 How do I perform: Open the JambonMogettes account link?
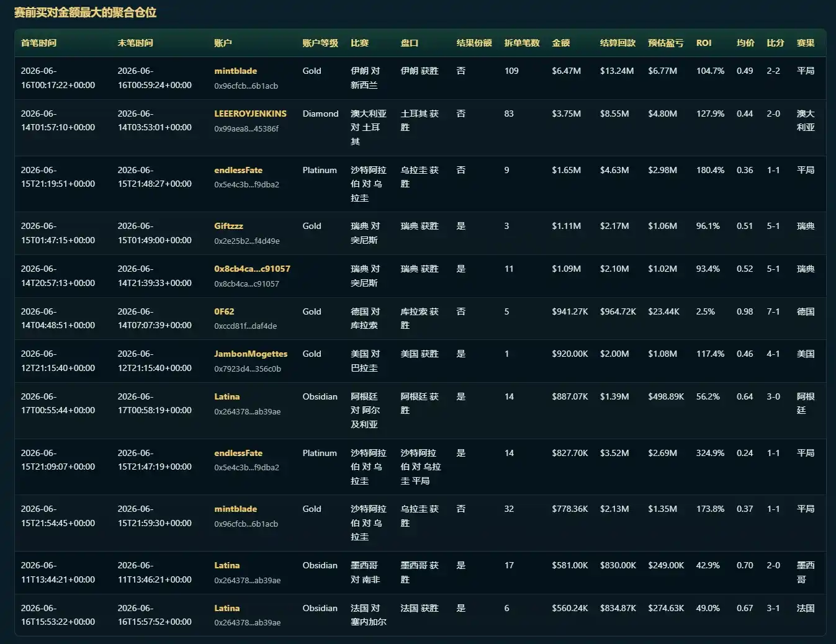tap(251, 354)
